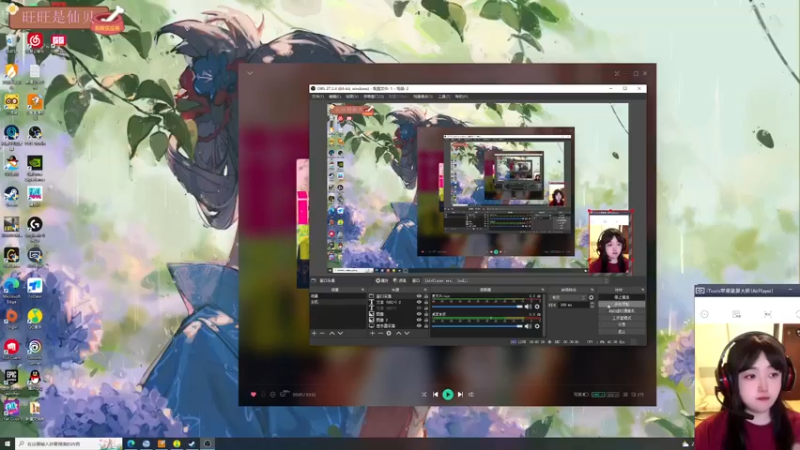Image resolution: width=800 pixels, height=450 pixels.
Task: Click the virtual camera button in OBS controls
Action: (x=621, y=311)
